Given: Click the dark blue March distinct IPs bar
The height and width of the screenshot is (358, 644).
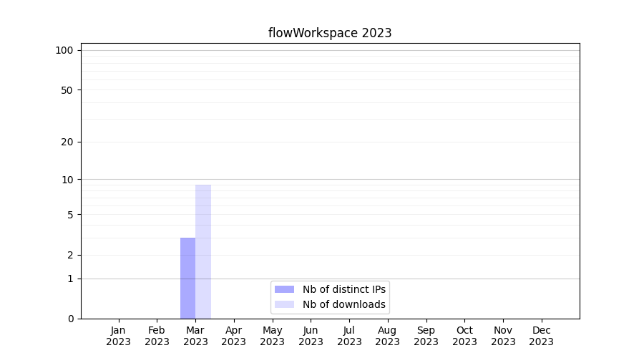Looking at the screenshot, I should 187,278.
